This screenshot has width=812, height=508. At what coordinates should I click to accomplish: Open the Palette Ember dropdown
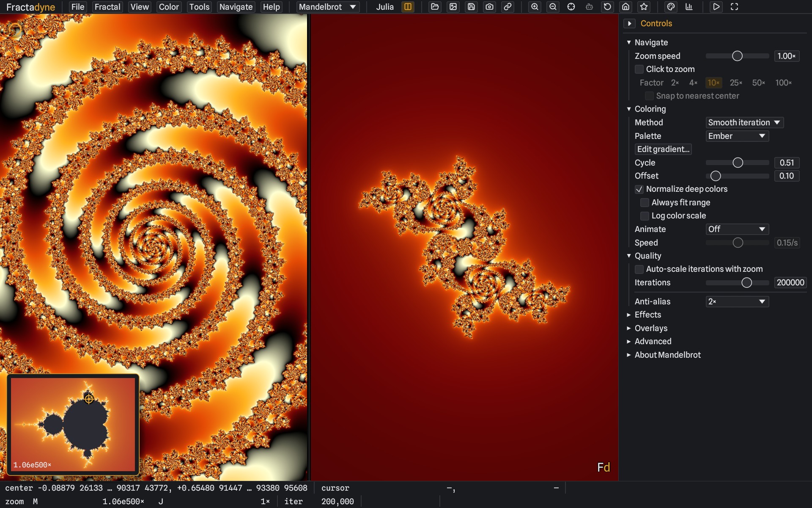click(x=737, y=136)
